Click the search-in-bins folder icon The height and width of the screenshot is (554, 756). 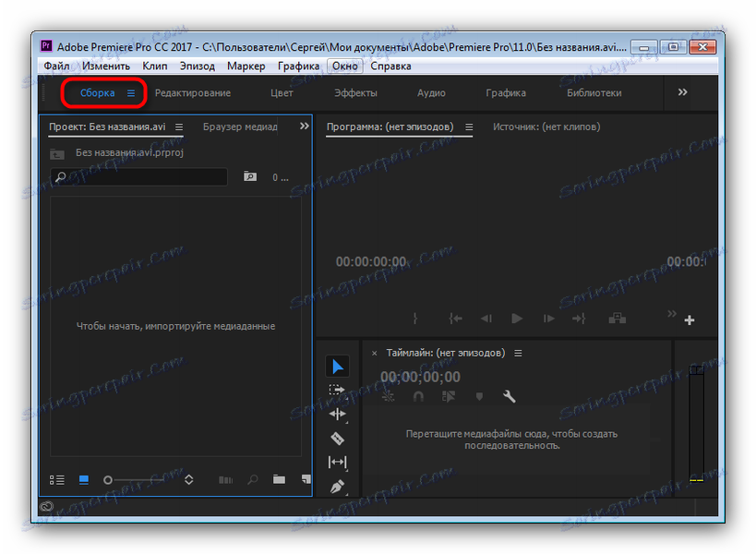point(250,176)
